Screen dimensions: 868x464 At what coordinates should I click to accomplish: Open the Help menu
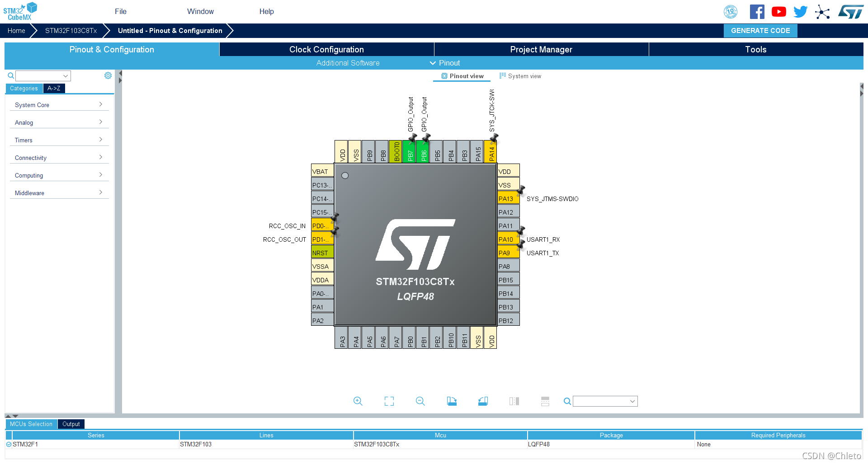[267, 11]
